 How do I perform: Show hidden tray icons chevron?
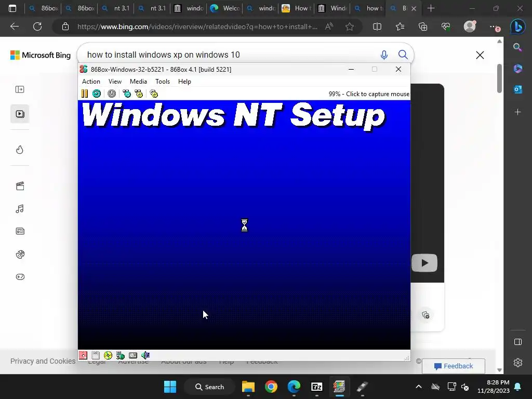pos(419,387)
